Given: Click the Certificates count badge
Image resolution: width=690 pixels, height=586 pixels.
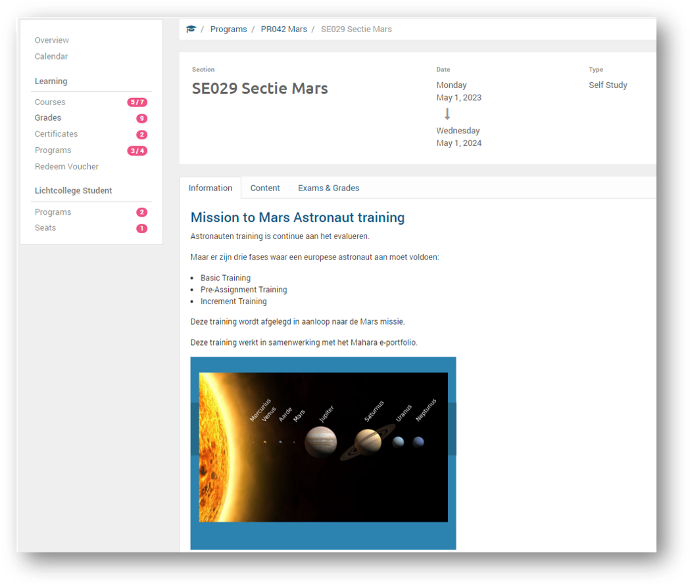Looking at the screenshot, I should [x=141, y=134].
